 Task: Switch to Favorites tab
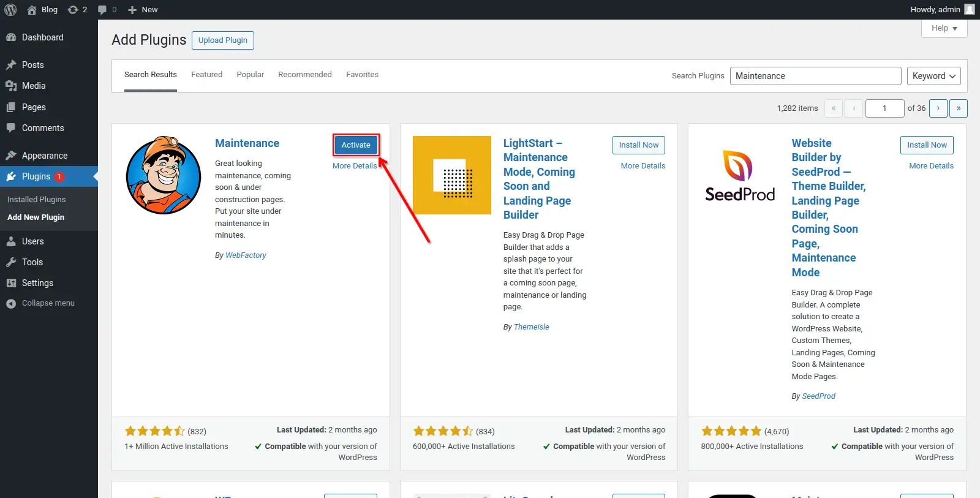362,75
